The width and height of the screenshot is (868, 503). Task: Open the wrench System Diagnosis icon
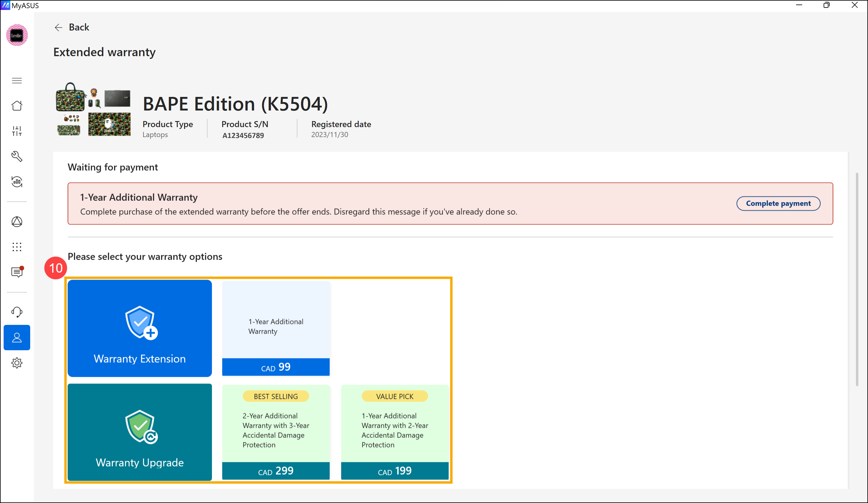point(17,156)
